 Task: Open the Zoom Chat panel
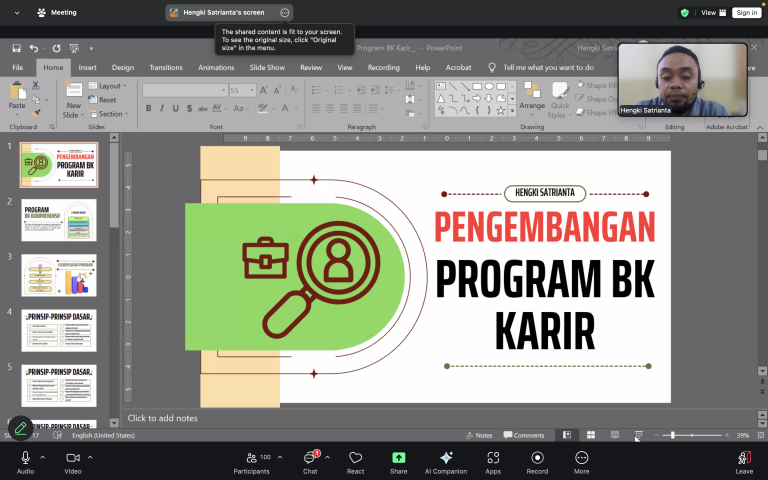coord(310,462)
